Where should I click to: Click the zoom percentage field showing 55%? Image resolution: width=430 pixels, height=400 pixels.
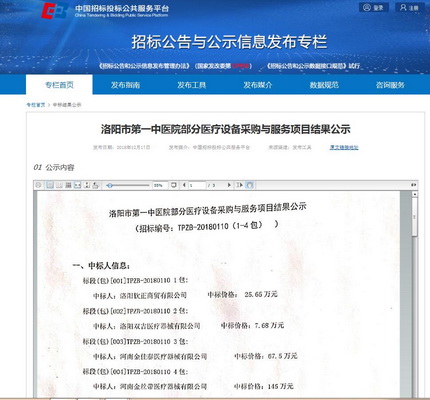pyautogui.click(x=160, y=185)
